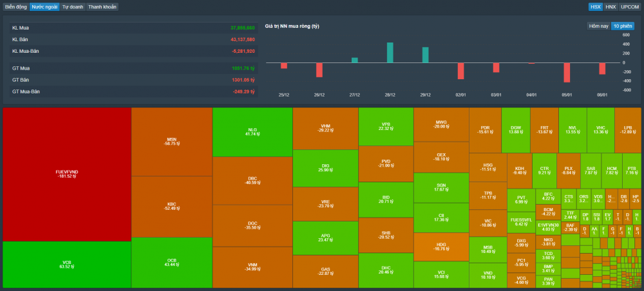Select the OCB 43.44 tỷ tile
This screenshot has width=644, height=291.
point(172,263)
